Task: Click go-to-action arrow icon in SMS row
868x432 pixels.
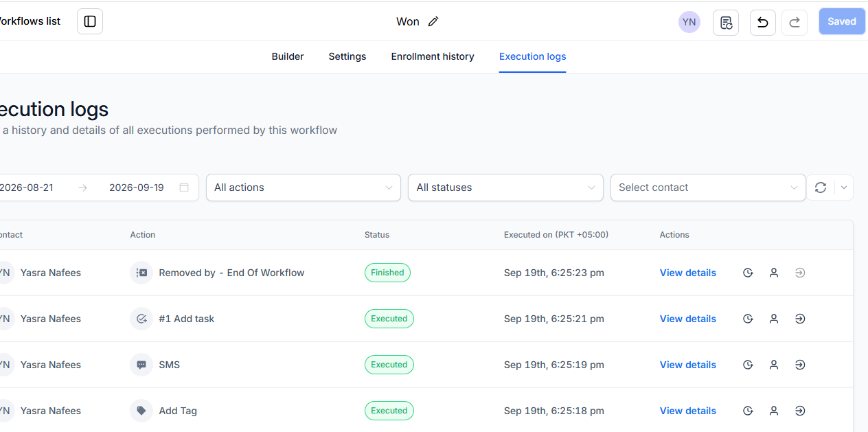Action: point(800,365)
